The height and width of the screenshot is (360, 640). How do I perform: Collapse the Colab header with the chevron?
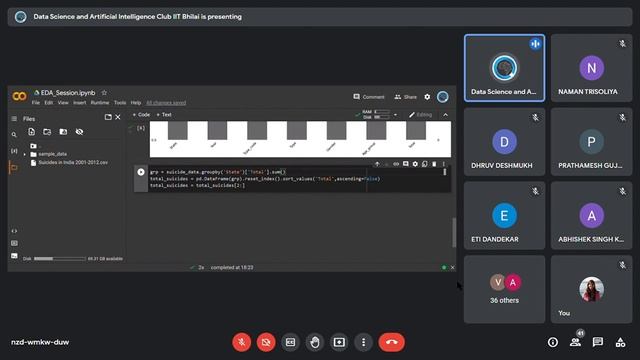445,115
